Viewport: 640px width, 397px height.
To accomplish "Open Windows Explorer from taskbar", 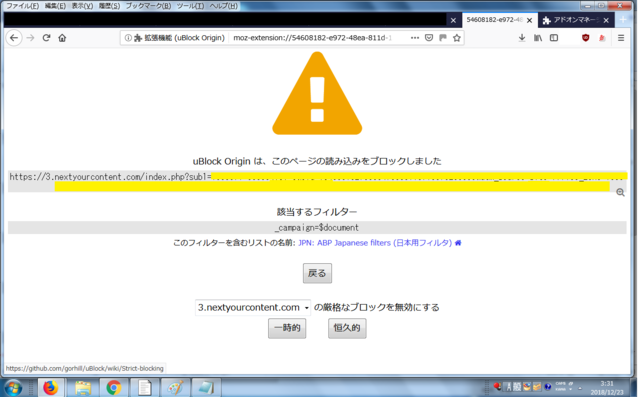I will coord(83,388).
